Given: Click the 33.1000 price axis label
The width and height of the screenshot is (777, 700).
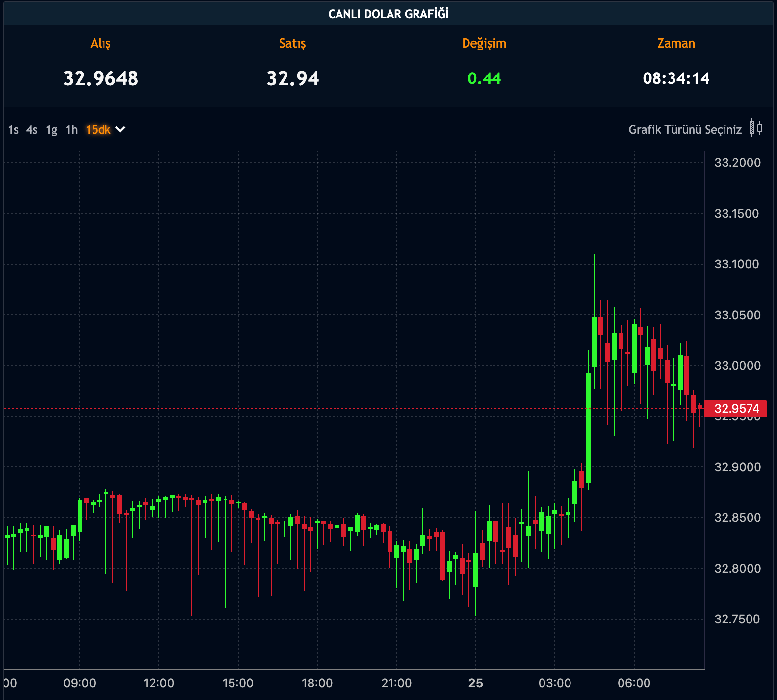Looking at the screenshot, I should point(737,264).
